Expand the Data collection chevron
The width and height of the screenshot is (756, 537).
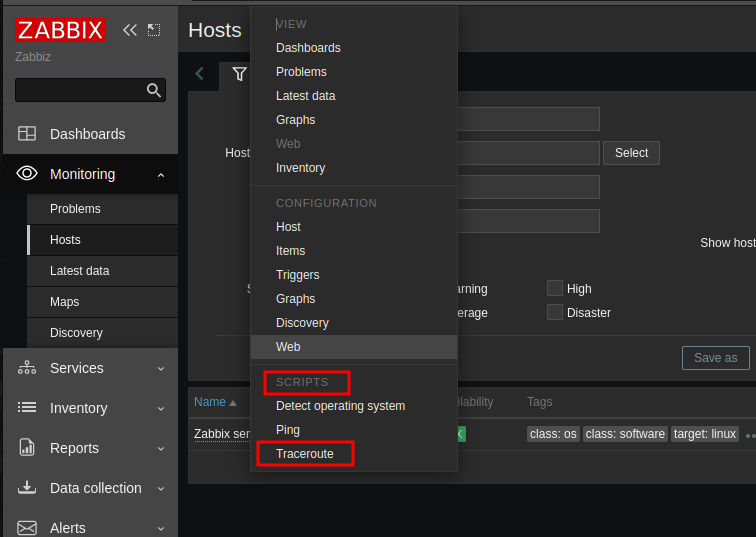(161, 489)
